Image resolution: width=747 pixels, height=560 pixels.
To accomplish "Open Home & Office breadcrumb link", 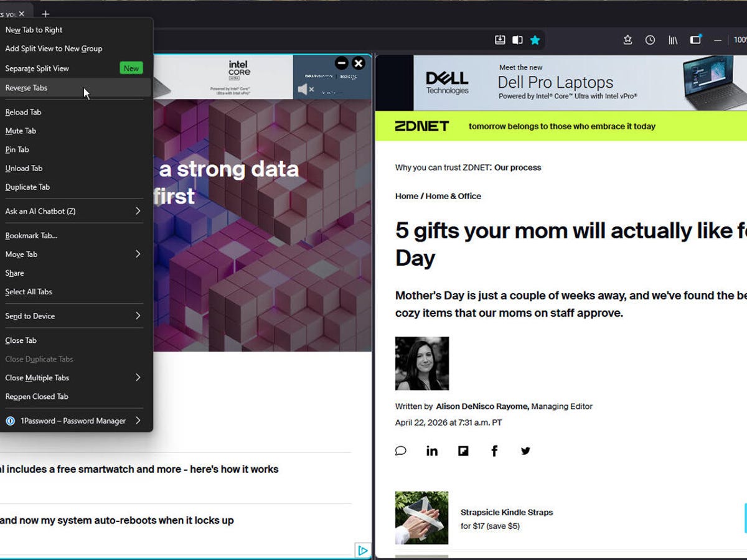I will (453, 196).
